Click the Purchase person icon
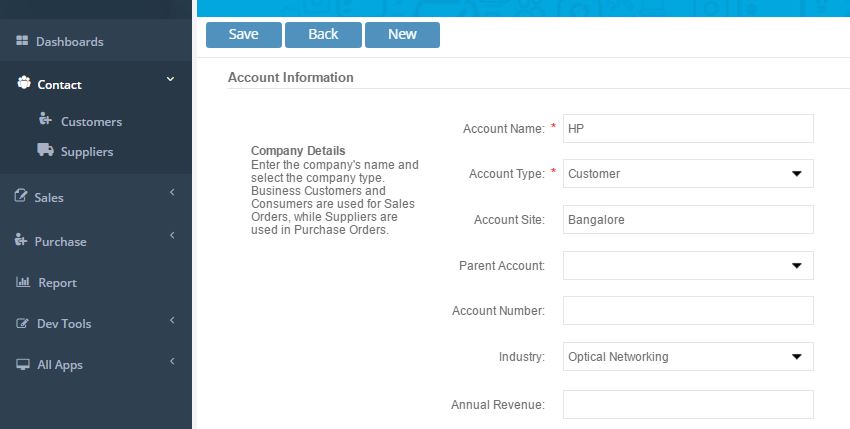The image size is (850, 429). 21,240
